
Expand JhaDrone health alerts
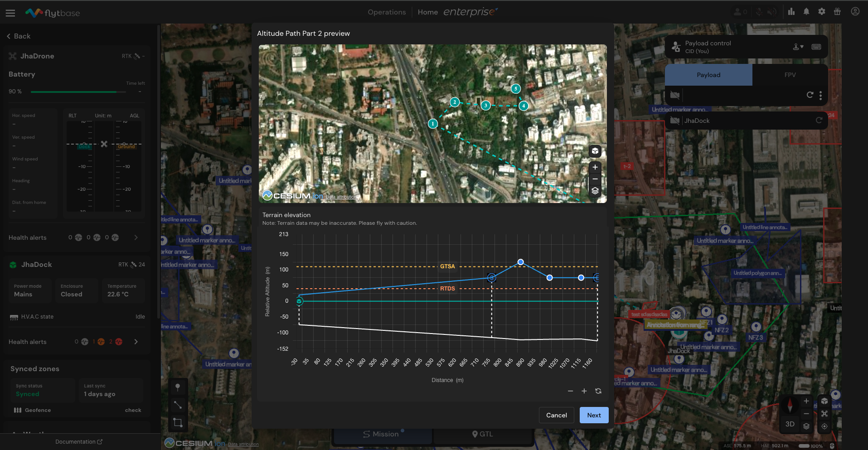click(x=136, y=237)
